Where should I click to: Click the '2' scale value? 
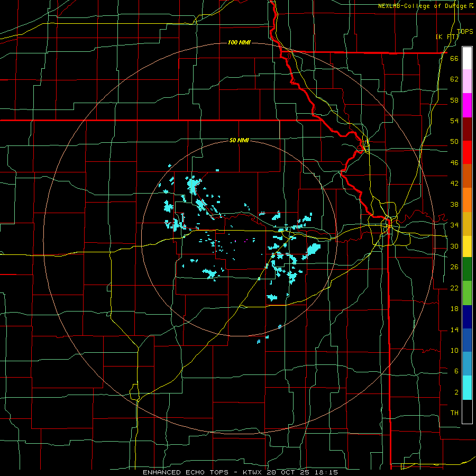click(456, 392)
